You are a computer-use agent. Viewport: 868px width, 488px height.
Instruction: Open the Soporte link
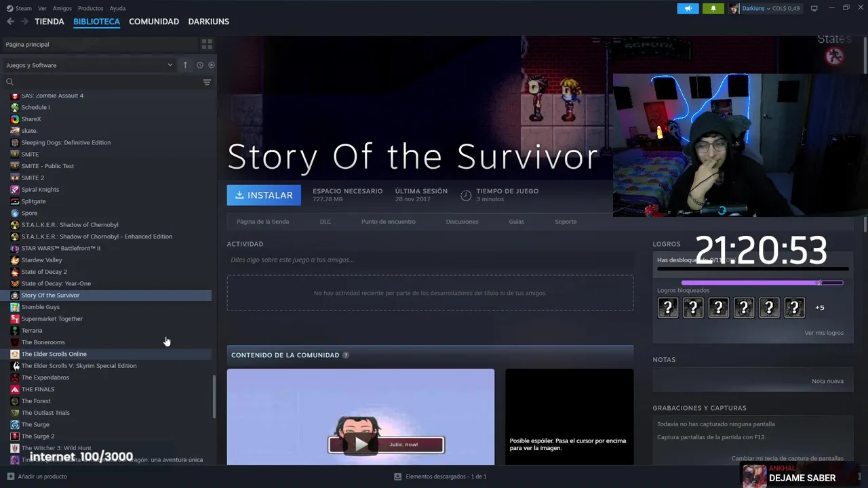(566, 222)
